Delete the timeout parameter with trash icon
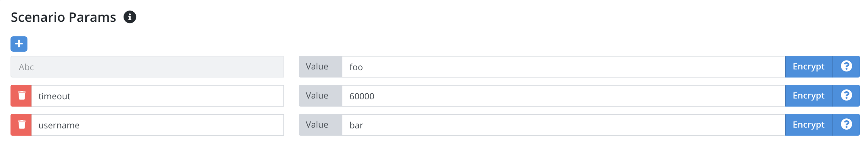 tap(21, 96)
